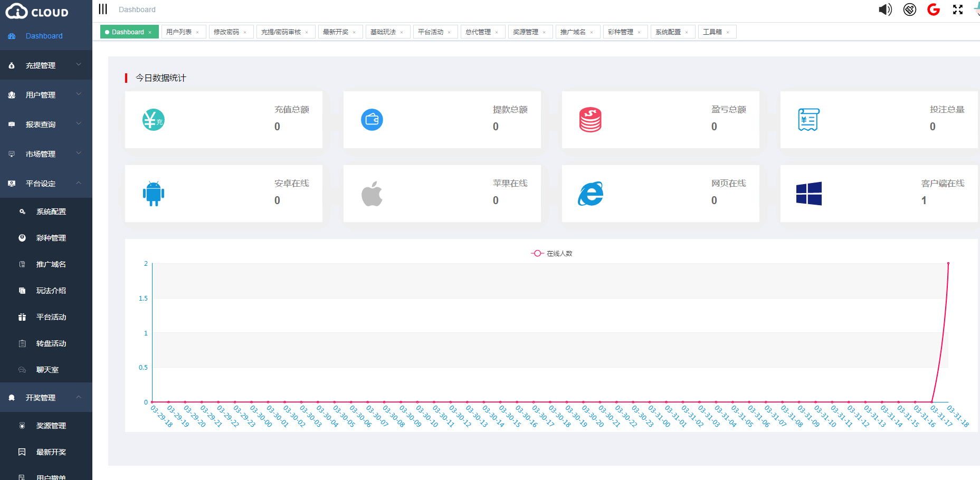Expand the 充提管理 sidebar menu
Image resolution: width=980 pixels, height=480 pixels.
[x=46, y=65]
